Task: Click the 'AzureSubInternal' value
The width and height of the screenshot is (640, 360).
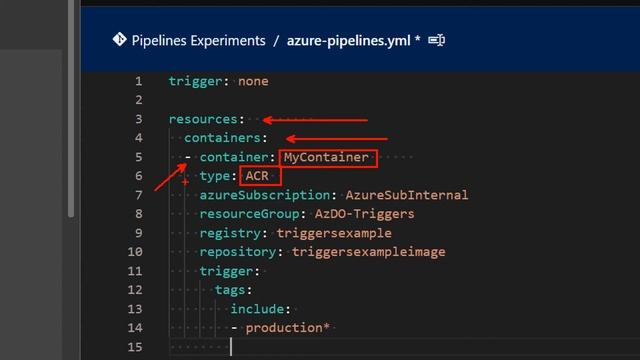Action: [x=407, y=195]
